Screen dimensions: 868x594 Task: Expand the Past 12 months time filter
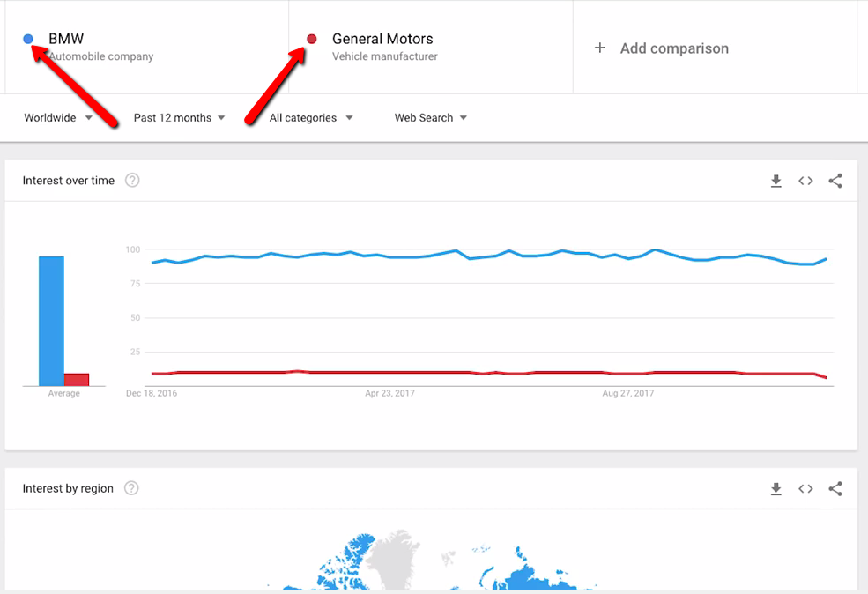pos(179,118)
